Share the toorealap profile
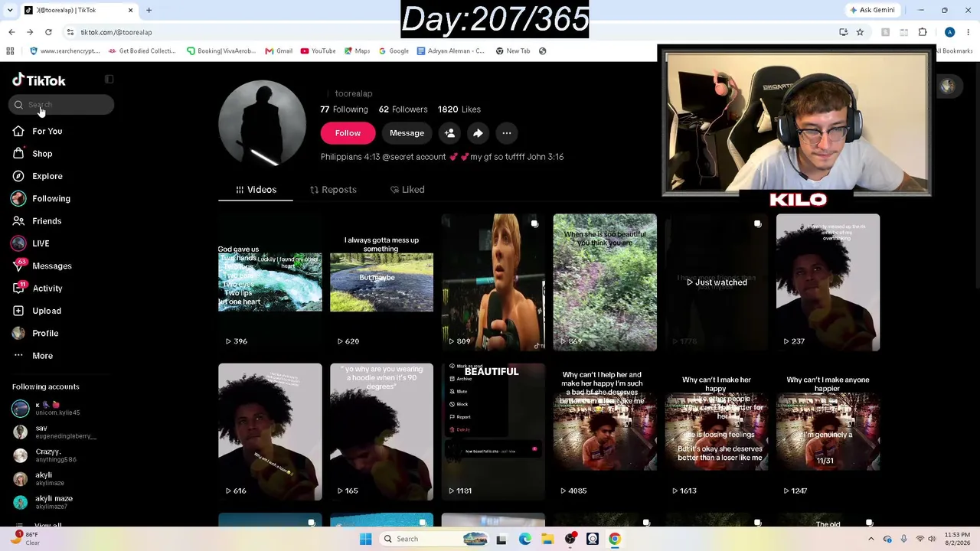Screen dimensions: 980x551 click(478, 133)
